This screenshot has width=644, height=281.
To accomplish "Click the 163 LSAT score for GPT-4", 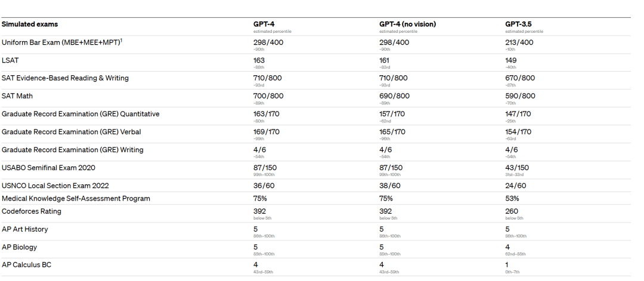I will (x=259, y=60).
